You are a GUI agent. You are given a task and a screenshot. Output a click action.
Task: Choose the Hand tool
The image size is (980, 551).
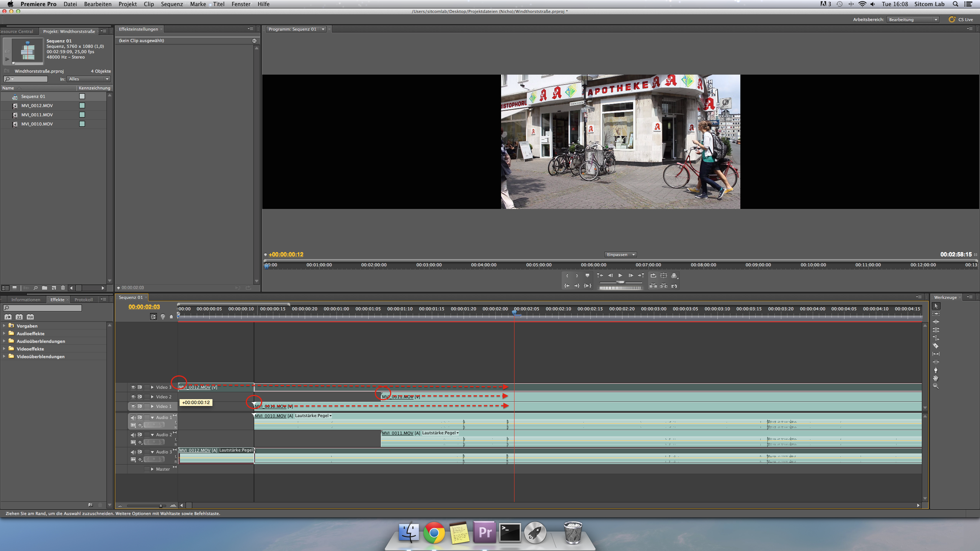936,378
